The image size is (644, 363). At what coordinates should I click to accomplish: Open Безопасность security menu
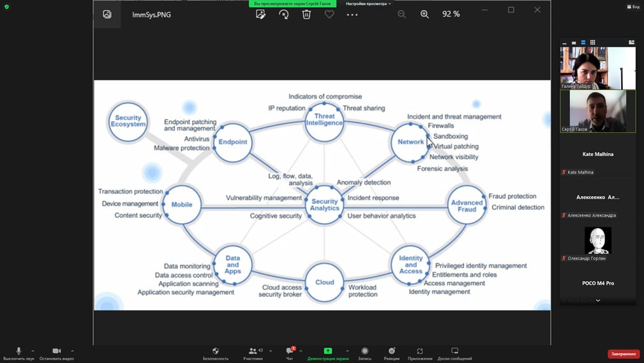216,353
